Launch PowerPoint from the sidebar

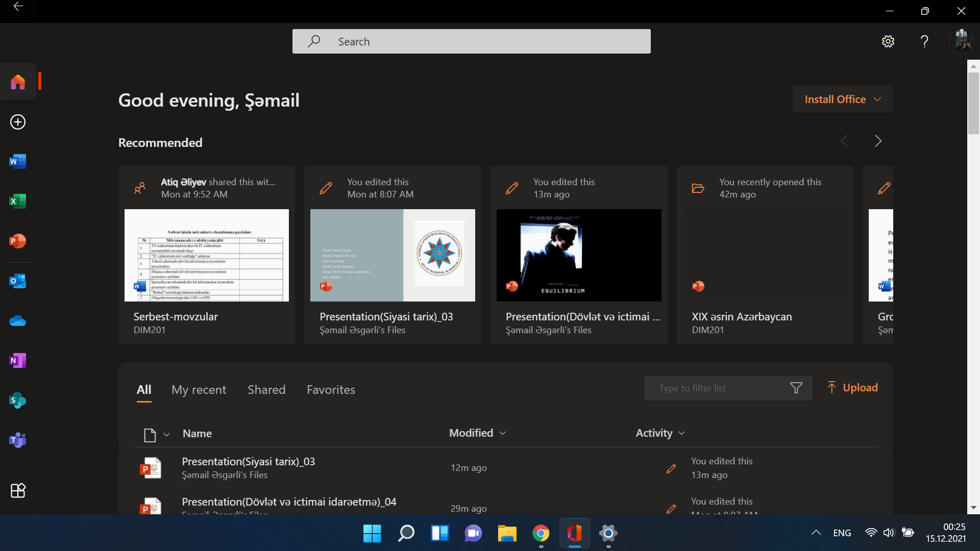[18, 241]
